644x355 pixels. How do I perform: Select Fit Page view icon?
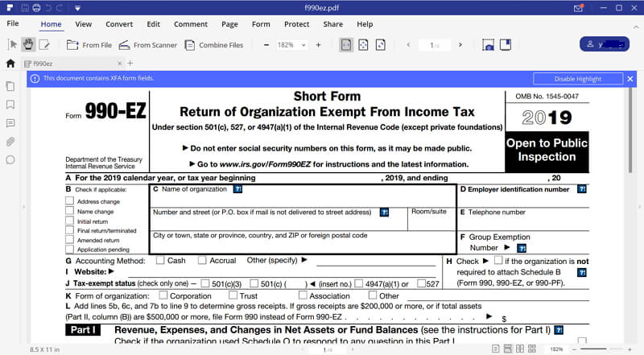(x=364, y=45)
